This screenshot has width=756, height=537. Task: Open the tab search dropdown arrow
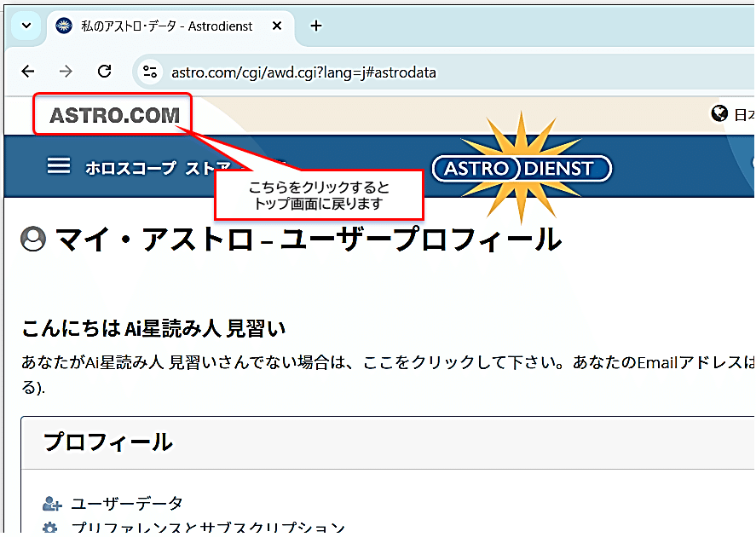[x=26, y=26]
